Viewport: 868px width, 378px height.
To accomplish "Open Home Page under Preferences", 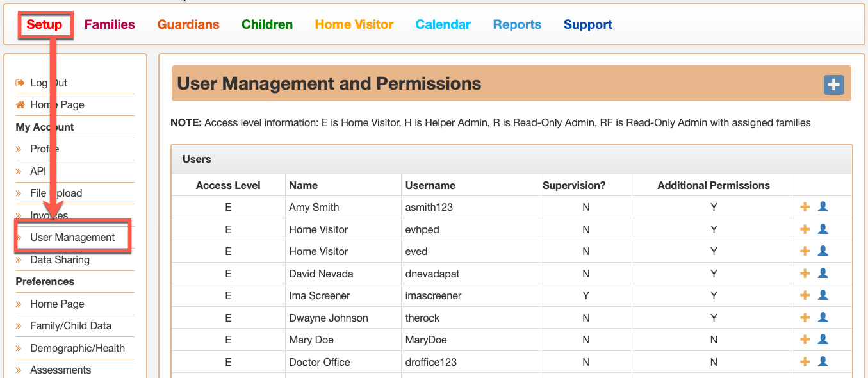I will pos(57,304).
